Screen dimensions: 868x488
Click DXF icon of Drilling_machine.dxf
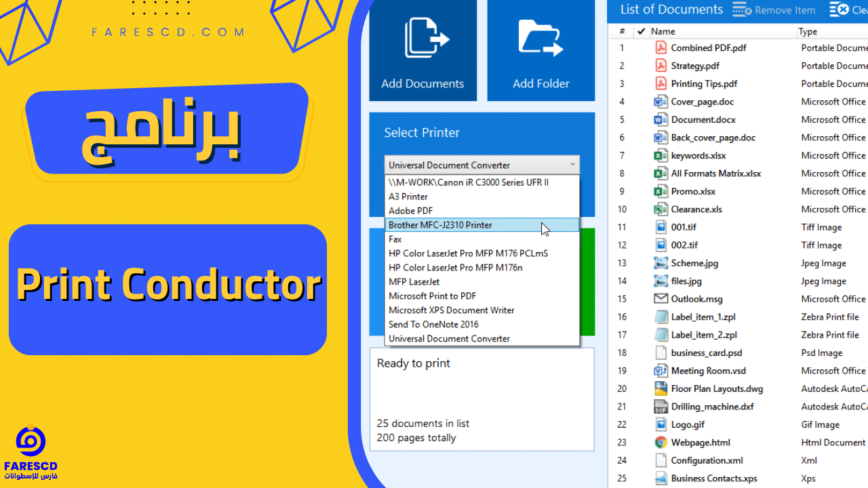(x=661, y=407)
